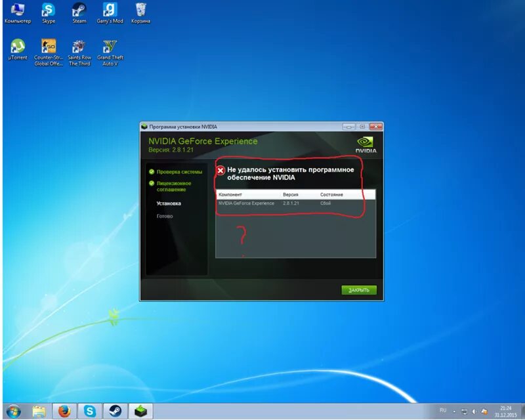This screenshot has height=420, width=525.
Task: Click the Не удалось установить error message
Action: pos(290,173)
